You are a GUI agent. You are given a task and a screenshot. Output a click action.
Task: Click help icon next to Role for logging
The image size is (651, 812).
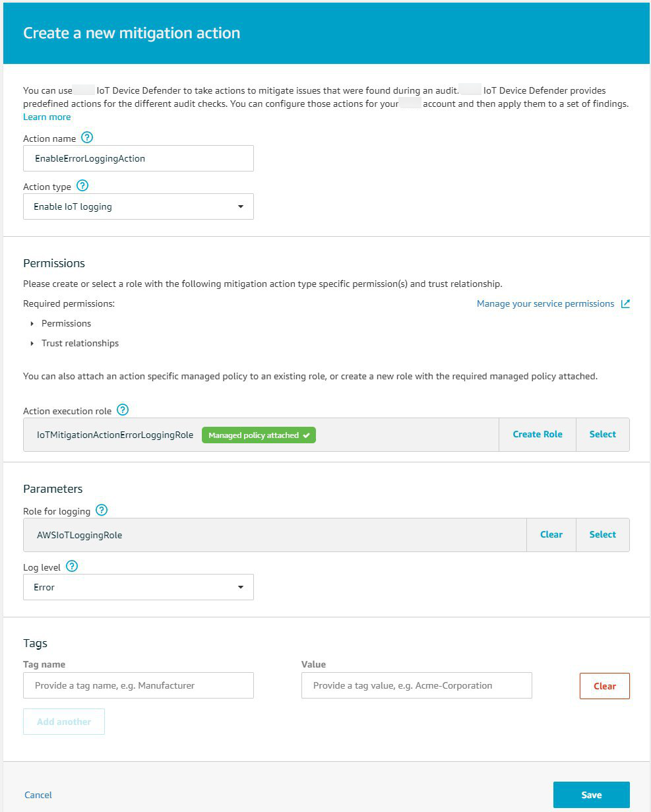[x=102, y=510]
